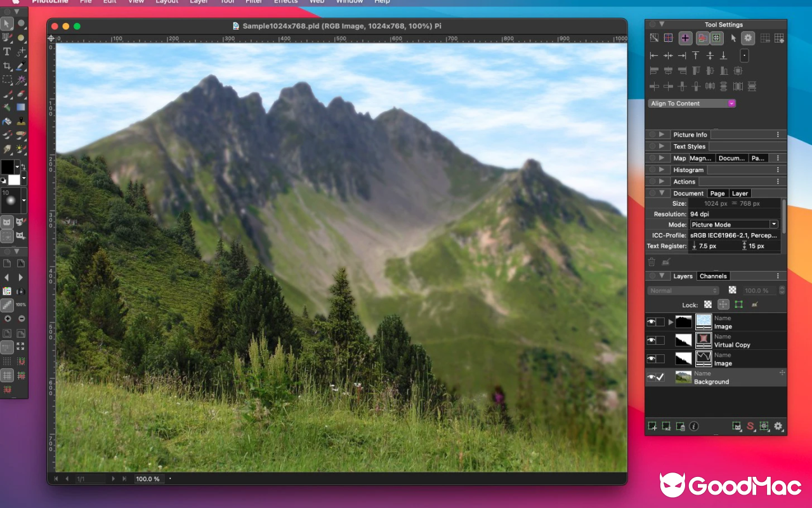Click the delete layer trash icon

tap(681, 426)
